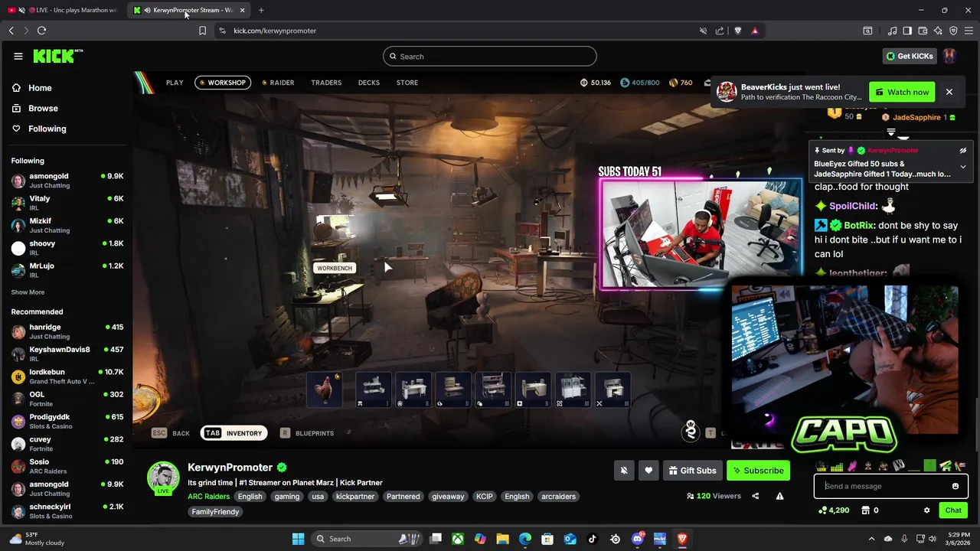Click the green Chat send button
The image size is (980, 551).
[953, 510]
